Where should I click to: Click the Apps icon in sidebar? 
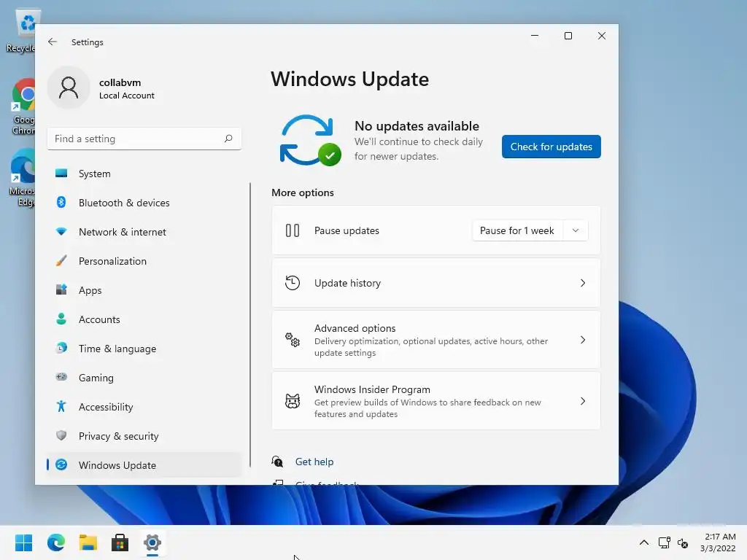[x=61, y=290]
